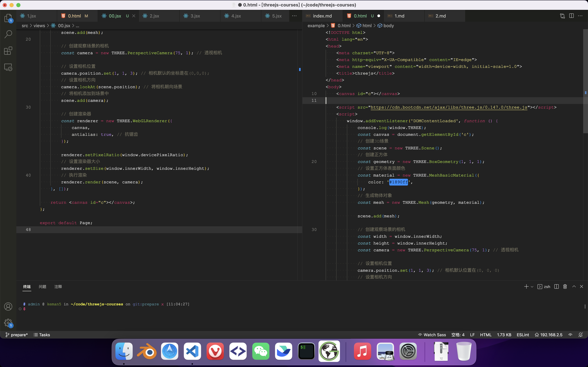Show more tabs via left group ellipsis

click(294, 16)
